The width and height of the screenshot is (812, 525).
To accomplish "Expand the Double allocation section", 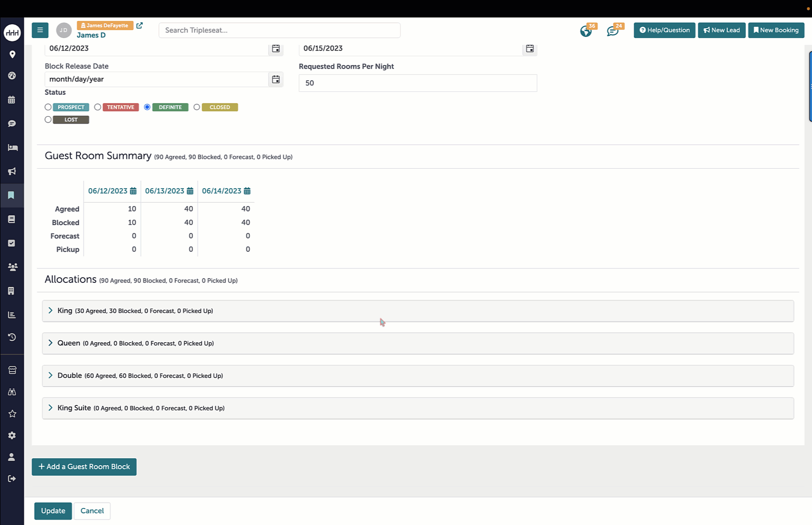I will point(51,375).
